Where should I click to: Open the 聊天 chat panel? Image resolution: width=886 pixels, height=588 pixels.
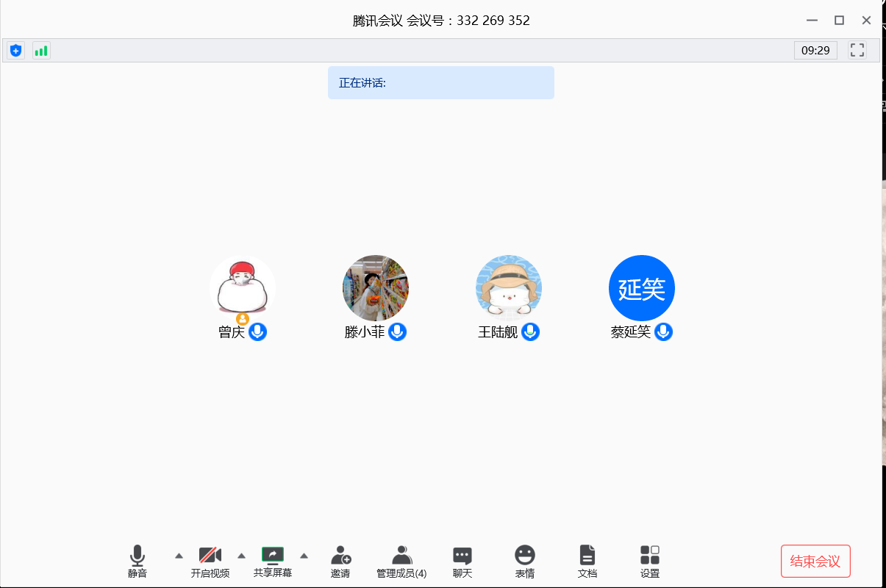(462, 562)
